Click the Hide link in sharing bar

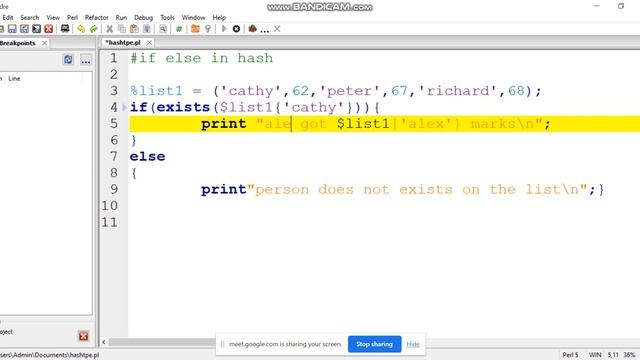pos(413,344)
